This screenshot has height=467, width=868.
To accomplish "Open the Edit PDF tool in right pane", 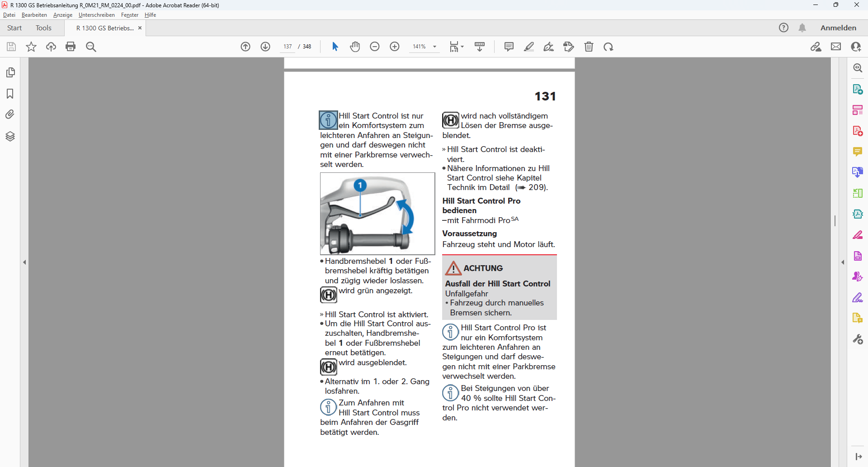I will coord(858,110).
